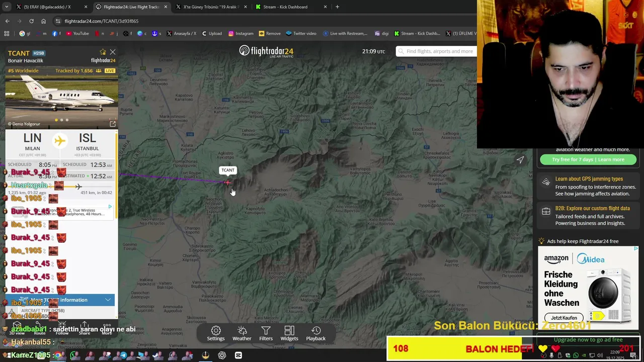Open the Live with Restream bookmark
The height and width of the screenshot is (362, 644).
pyautogui.click(x=345, y=34)
